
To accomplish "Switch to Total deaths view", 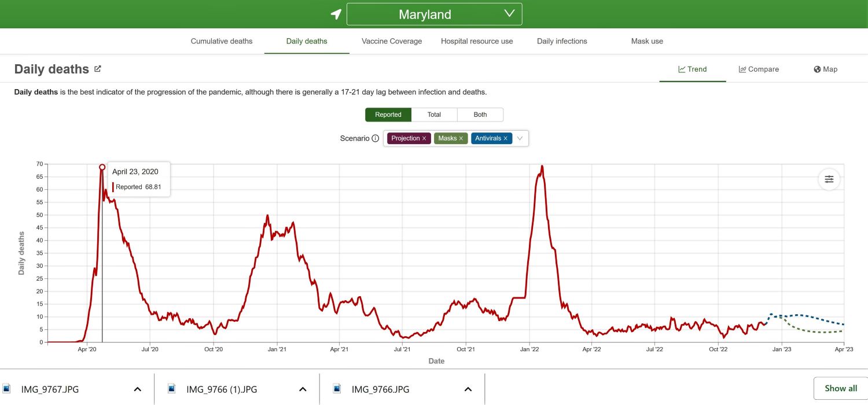I will pos(434,115).
